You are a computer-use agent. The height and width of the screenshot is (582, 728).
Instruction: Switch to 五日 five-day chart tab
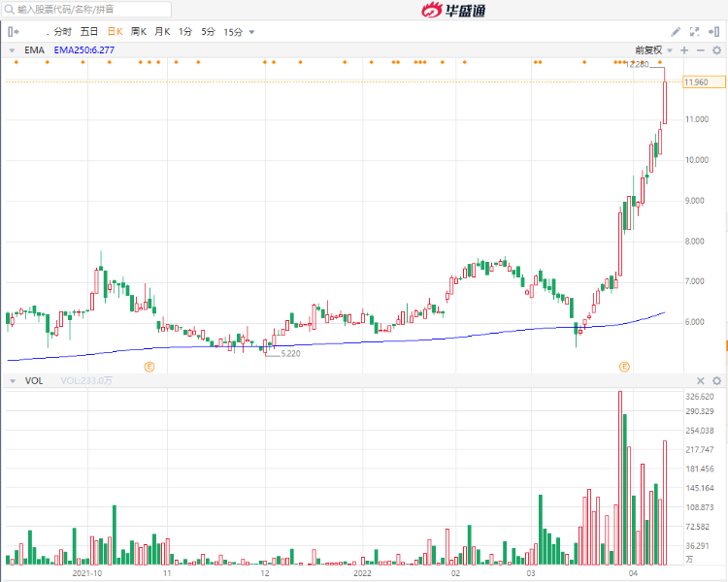pyautogui.click(x=89, y=32)
